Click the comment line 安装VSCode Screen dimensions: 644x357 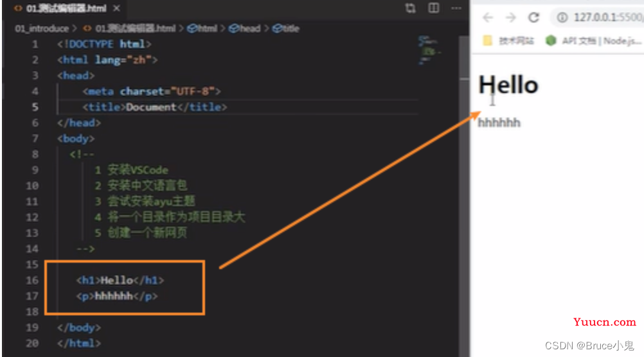point(131,170)
